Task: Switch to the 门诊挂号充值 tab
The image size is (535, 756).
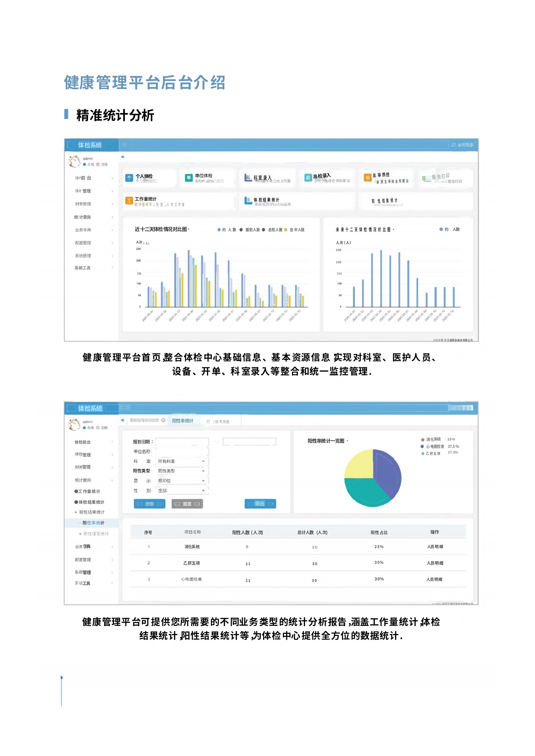Action: (x=218, y=422)
